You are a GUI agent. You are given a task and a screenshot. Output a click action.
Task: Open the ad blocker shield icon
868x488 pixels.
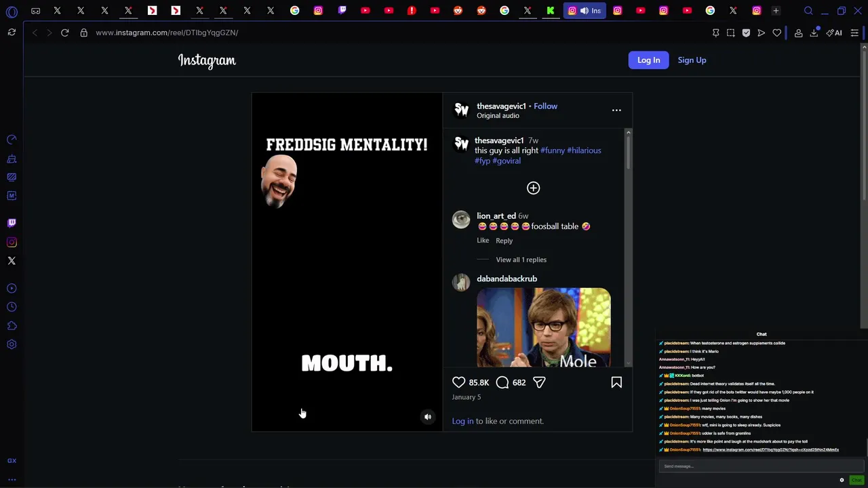click(746, 33)
